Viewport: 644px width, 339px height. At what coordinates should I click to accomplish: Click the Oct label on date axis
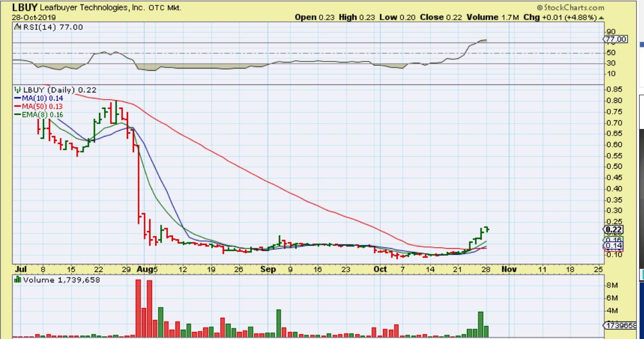pos(380,269)
